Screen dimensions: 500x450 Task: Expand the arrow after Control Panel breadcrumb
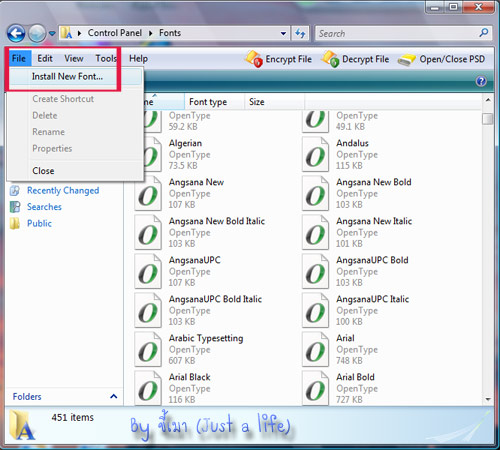click(151, 33)
